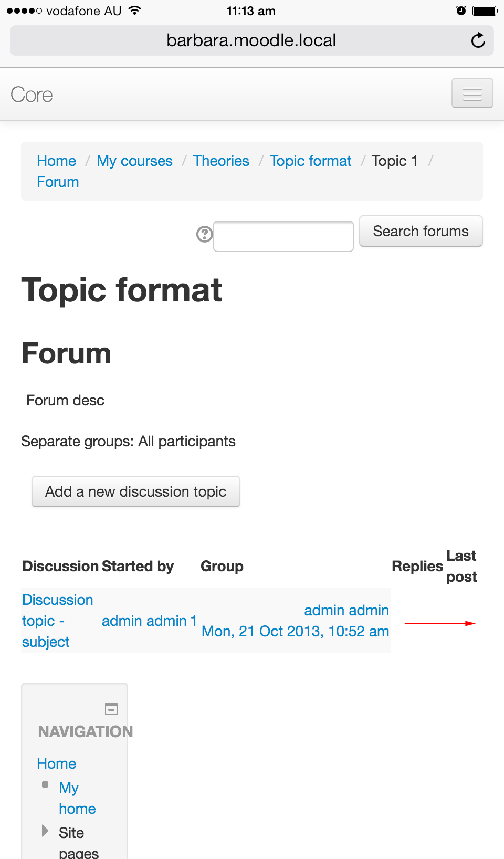Click the Forum breadcrumb link
This screenshot has height=859, width=504.
(58, 182)
